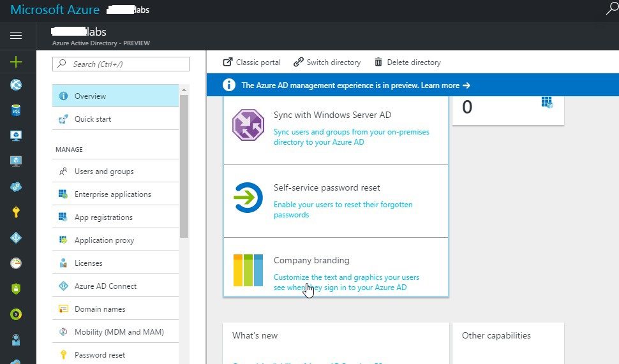Click the Self-service password reset arrow icon
619x364 pixels.
tap(248, 197)
